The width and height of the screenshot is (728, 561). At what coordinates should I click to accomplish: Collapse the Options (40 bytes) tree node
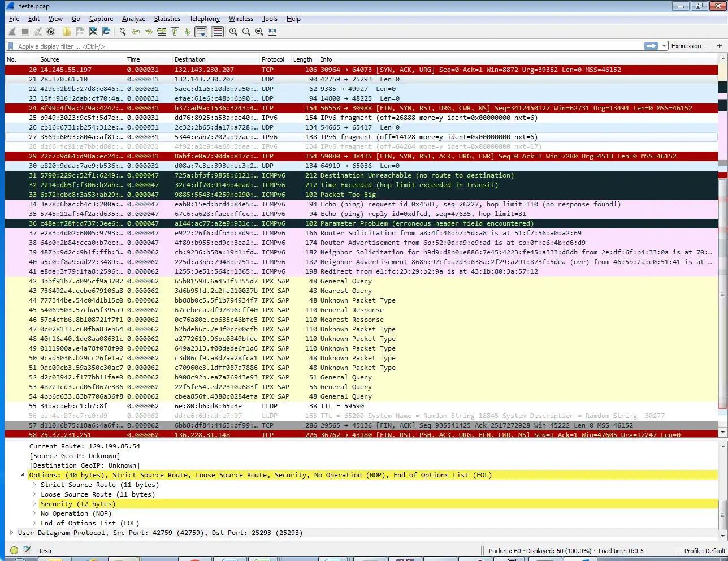click(x=23, y=475)
